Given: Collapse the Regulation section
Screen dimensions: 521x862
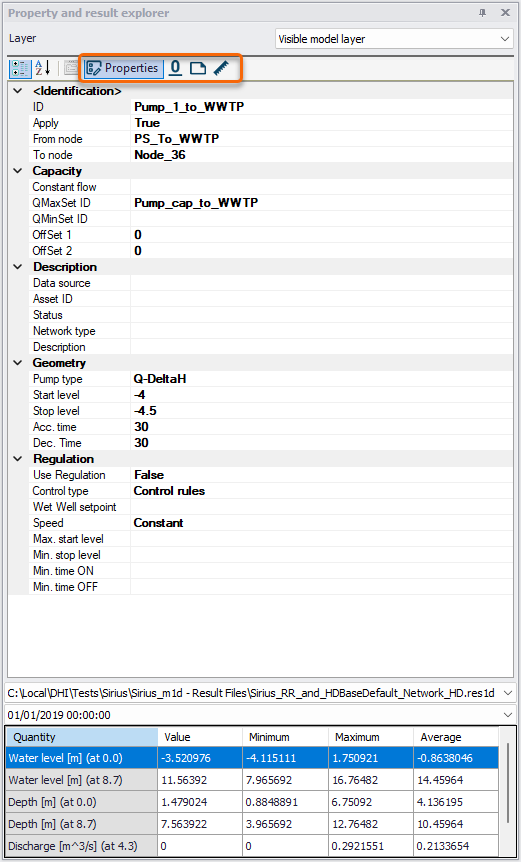Looking at the screenshot, I should [x=18, y=459].
